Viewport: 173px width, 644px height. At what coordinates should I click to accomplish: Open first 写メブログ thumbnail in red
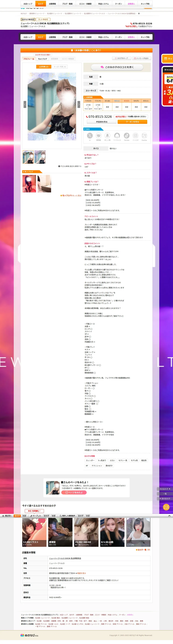(29, 184)
